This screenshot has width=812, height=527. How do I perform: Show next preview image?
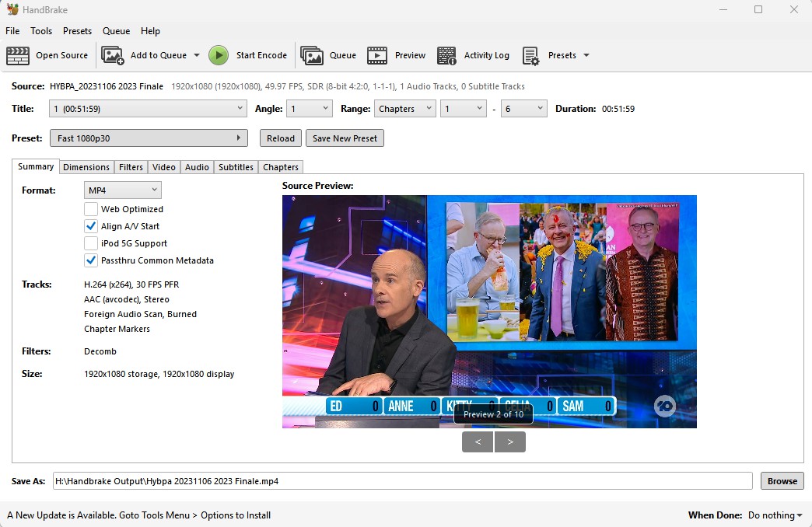pyautogui.click(x=510, y=441)
